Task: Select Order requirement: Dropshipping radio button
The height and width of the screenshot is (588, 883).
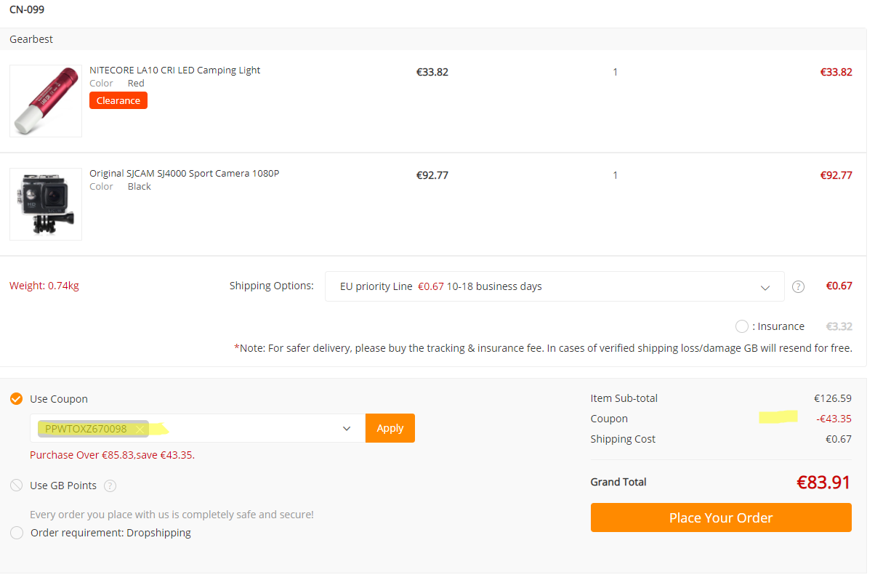Action: (x=17, y=533)
